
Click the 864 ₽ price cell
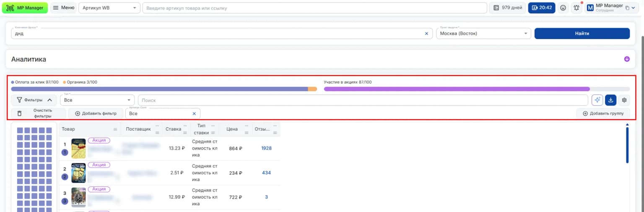(236, 148)
